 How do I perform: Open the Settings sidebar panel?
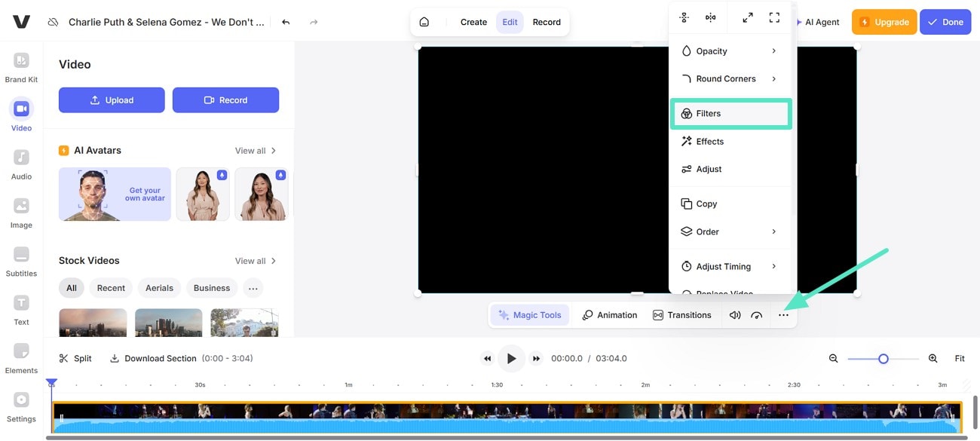(x=21, y=407)
